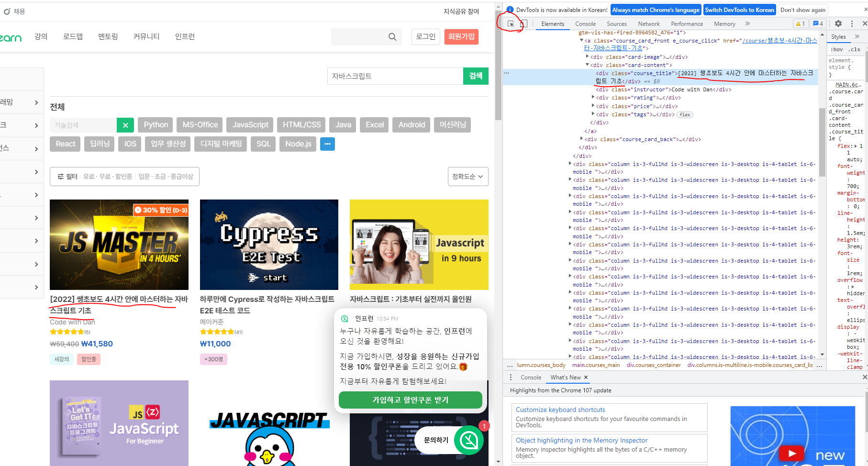The height and width of the screenshot is (466, 868).
Task: Click the flex badge on the tags div
Action: pos(685,115)
